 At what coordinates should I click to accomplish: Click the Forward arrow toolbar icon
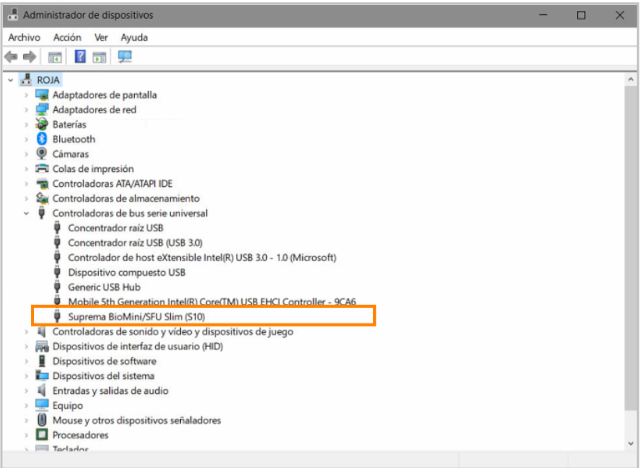click(29, 57)
